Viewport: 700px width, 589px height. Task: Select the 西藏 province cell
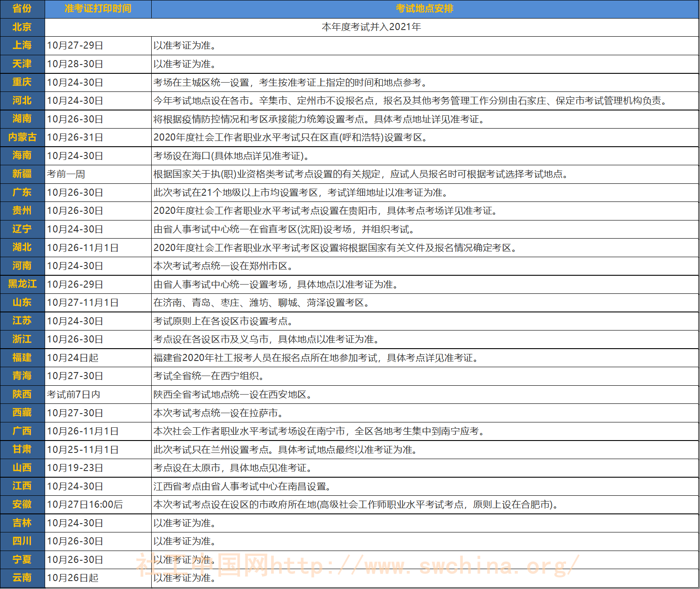point(22,413)
